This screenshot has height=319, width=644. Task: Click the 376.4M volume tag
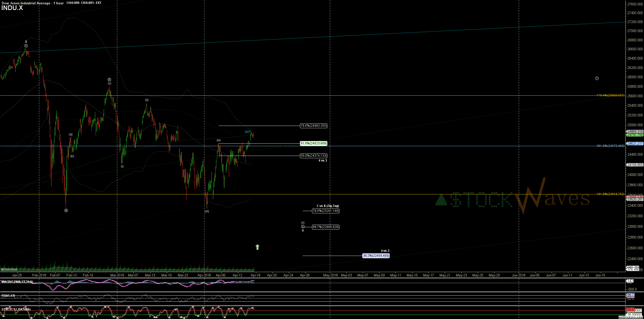(632, 269)
